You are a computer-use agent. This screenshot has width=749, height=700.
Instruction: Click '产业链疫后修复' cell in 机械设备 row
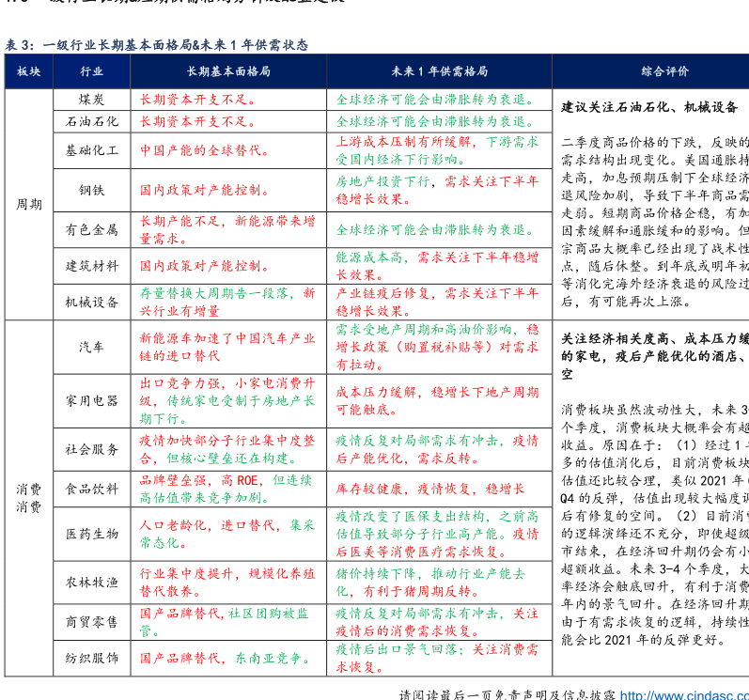coord(438,302)
